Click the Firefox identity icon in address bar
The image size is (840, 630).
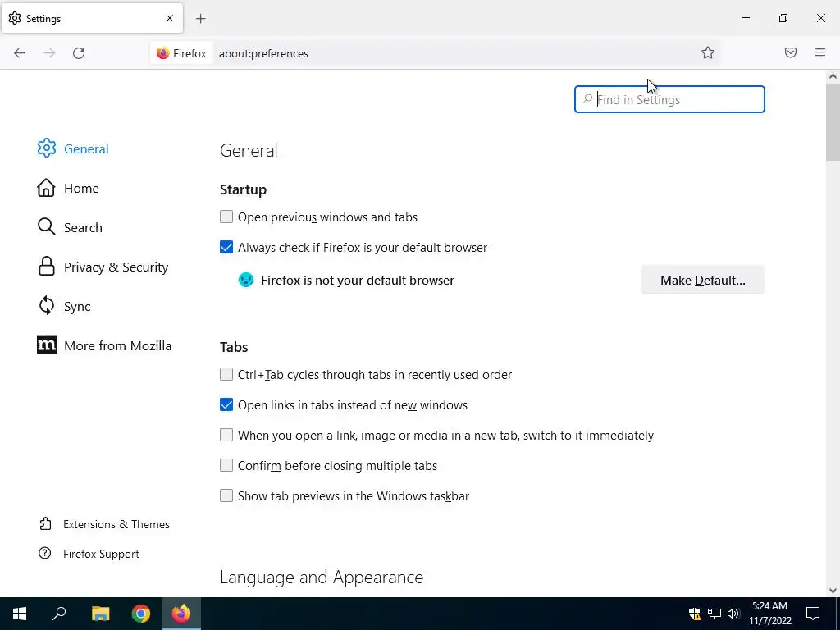tap(181, 53)
